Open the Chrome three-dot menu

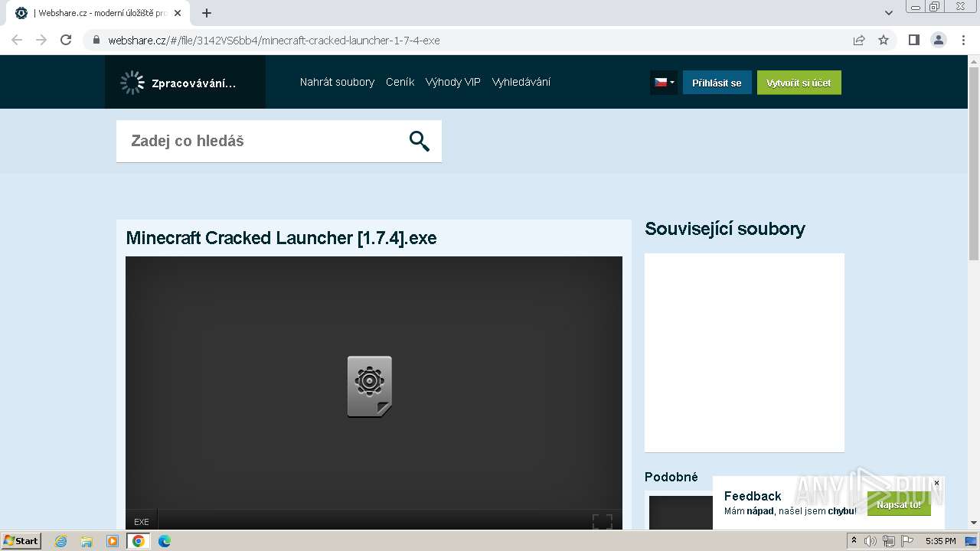(963, 40)
